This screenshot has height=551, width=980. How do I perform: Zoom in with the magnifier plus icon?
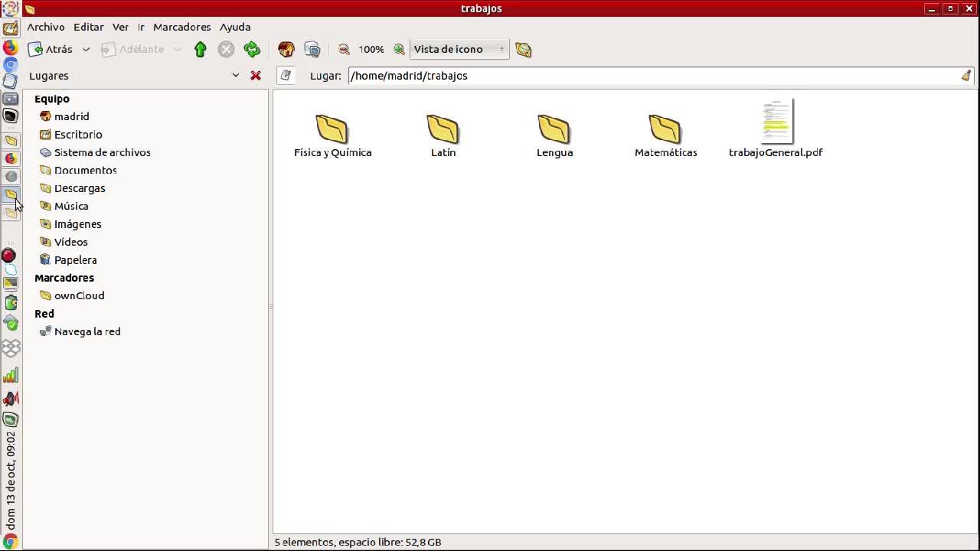click(399, 50)
